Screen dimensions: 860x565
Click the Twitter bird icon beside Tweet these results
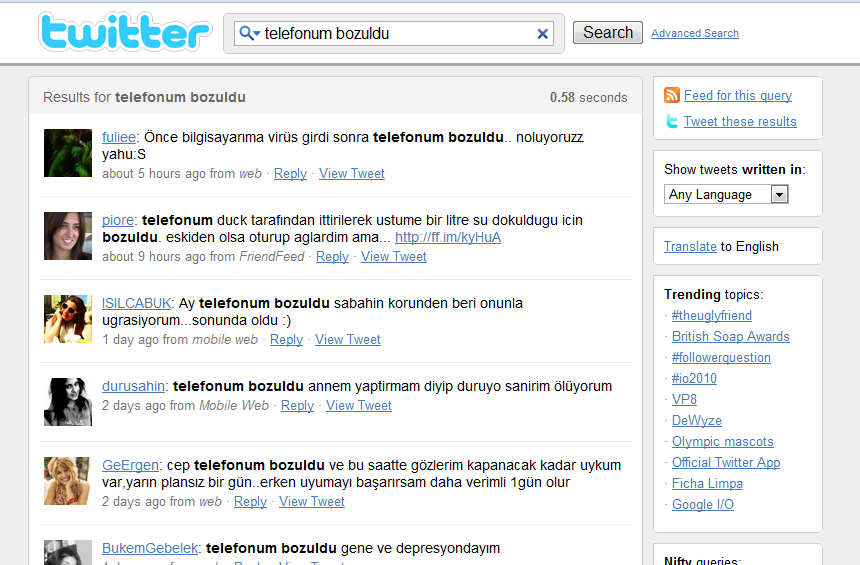pos(672,122)
